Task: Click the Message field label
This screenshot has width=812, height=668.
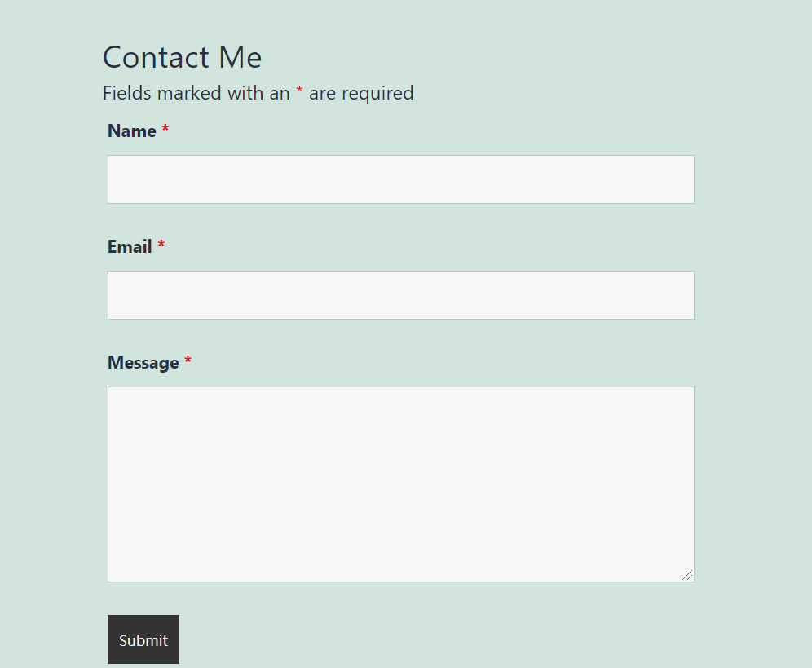Action: pyautogui.click(x=143, y=363)
